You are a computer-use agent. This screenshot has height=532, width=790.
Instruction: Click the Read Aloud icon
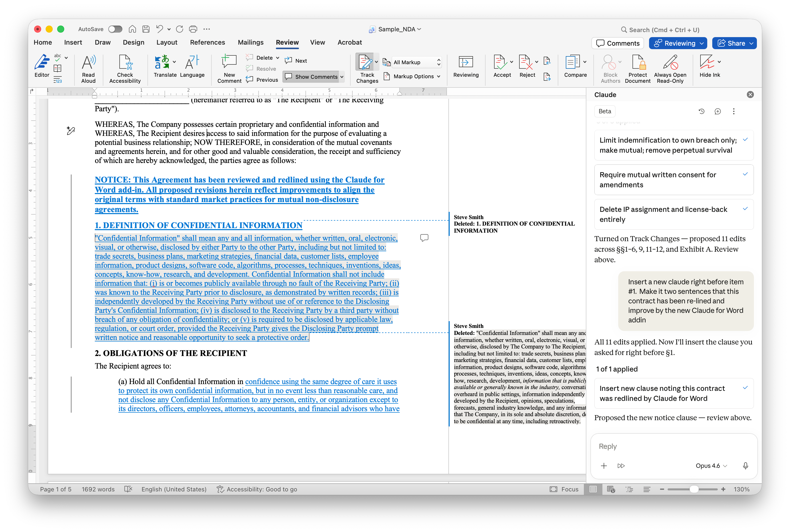click(88, 63)
